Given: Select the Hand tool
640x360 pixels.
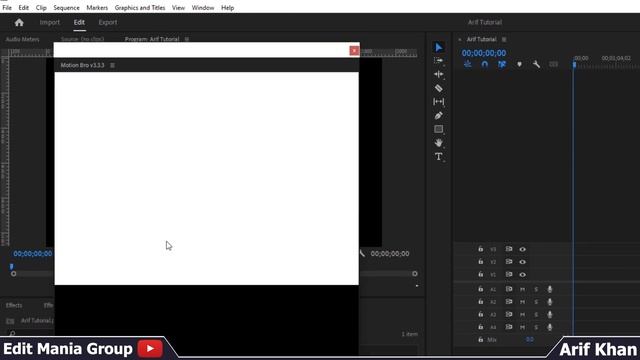Looking at the screenshot, I should [439, 143].
